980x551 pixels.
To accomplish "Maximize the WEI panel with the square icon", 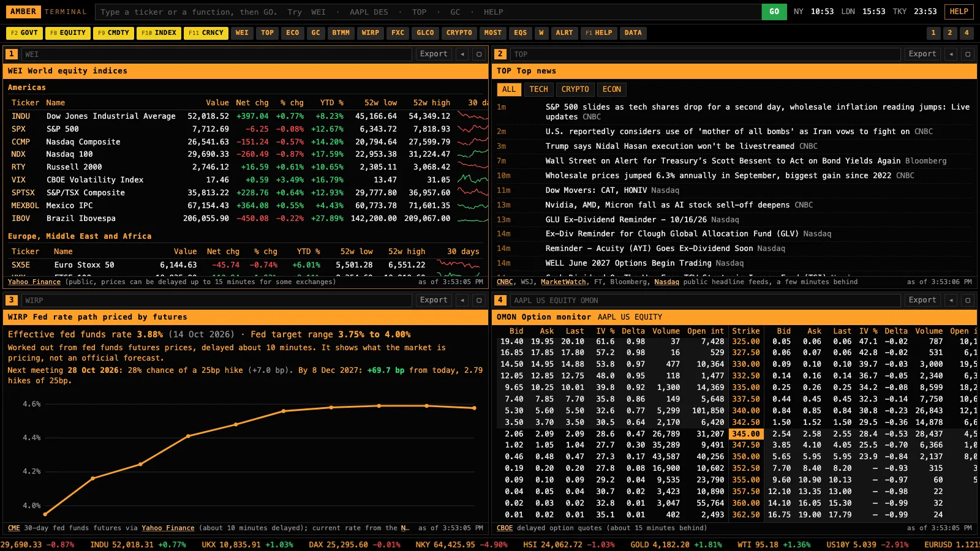I will tap(479, 54).
